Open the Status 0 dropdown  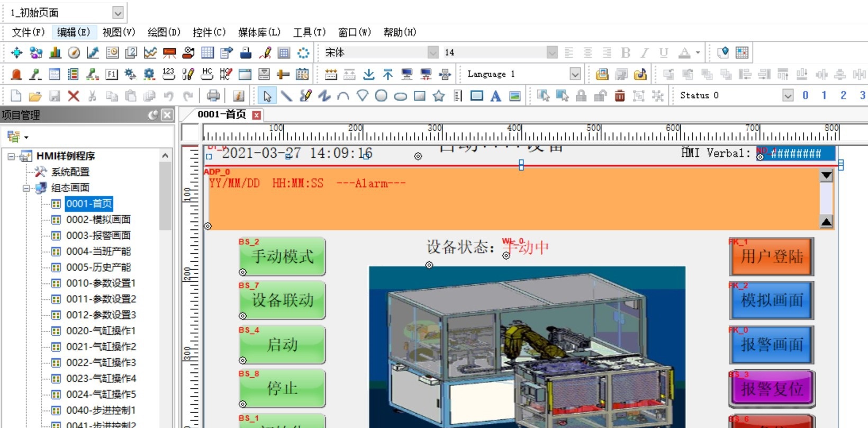[x=788, y=95]
